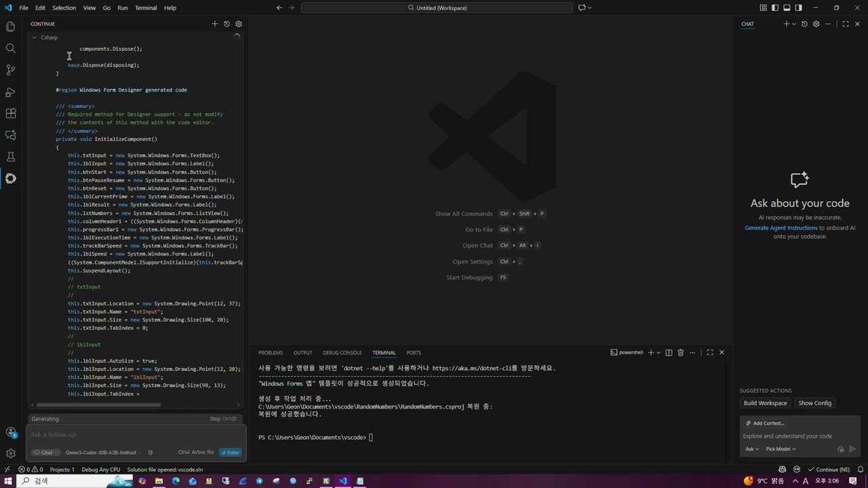Open the Help menu

[x=170, y=7]
